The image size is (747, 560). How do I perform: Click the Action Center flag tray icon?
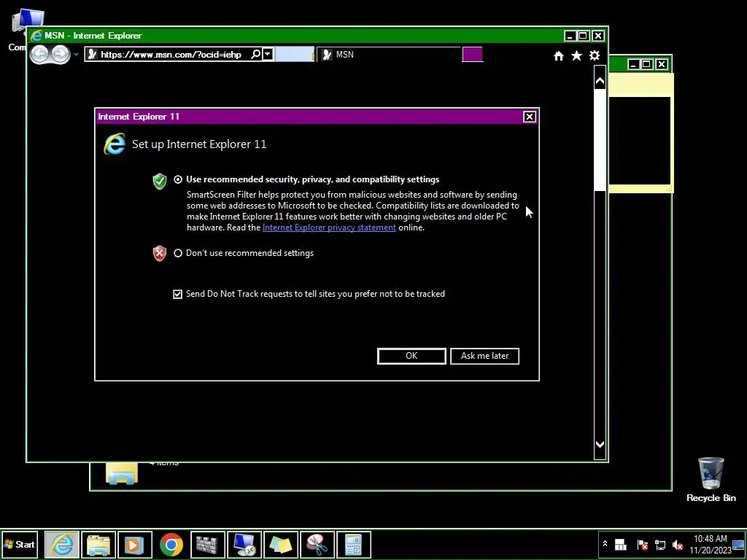tap(642, 544)
